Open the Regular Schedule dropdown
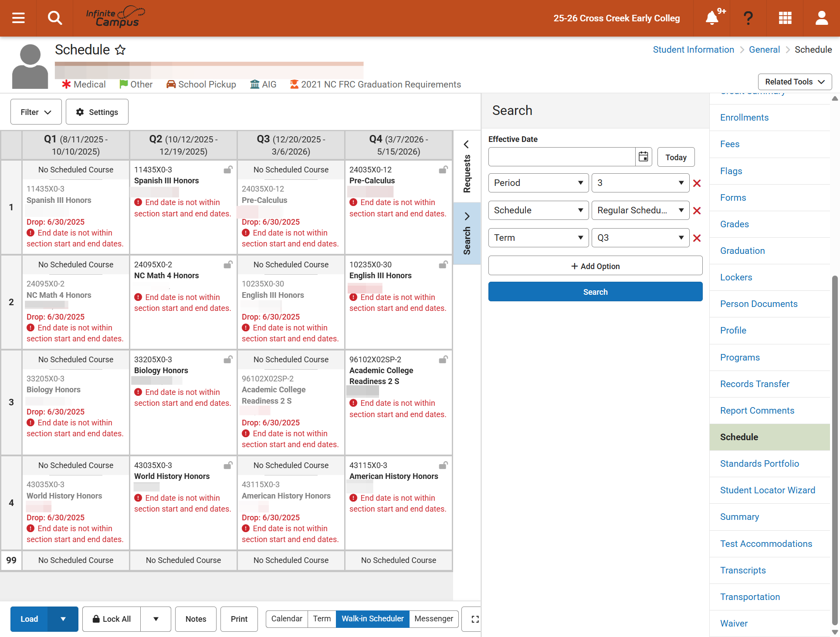The width and height of the screenshot is (840, 637). pos(640,210)
